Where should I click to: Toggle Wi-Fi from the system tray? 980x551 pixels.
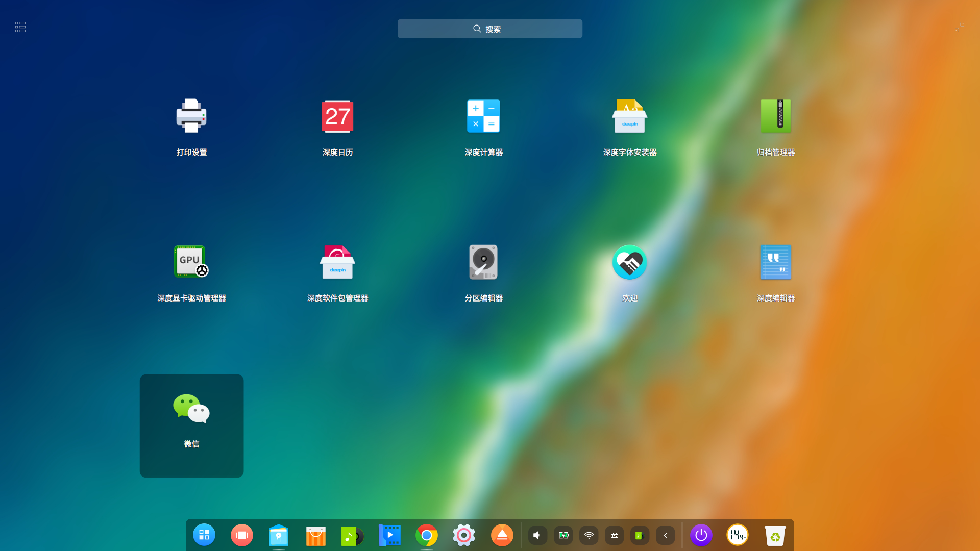click(589, 535)
